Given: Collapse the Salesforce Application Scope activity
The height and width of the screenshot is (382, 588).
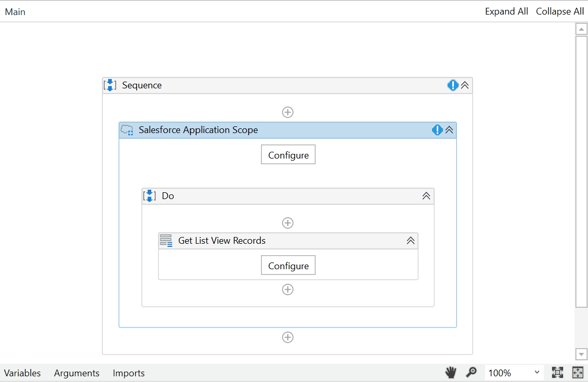Looking at the screenshot, I should [449, 130].
